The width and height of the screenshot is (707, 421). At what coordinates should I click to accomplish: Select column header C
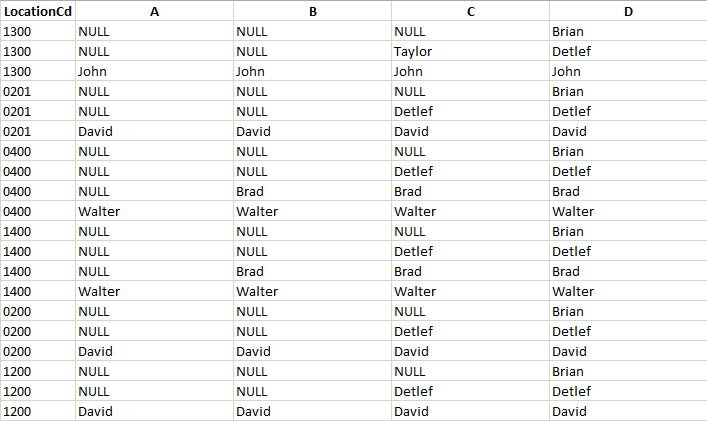[x=470, y=11]
